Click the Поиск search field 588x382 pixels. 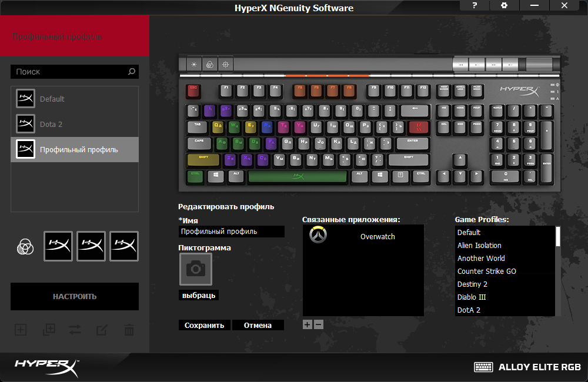(x=75, y=72)
